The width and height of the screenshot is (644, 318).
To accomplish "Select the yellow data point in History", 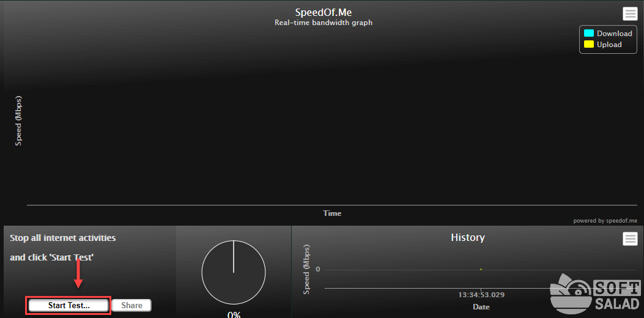I will coord(481,269).
